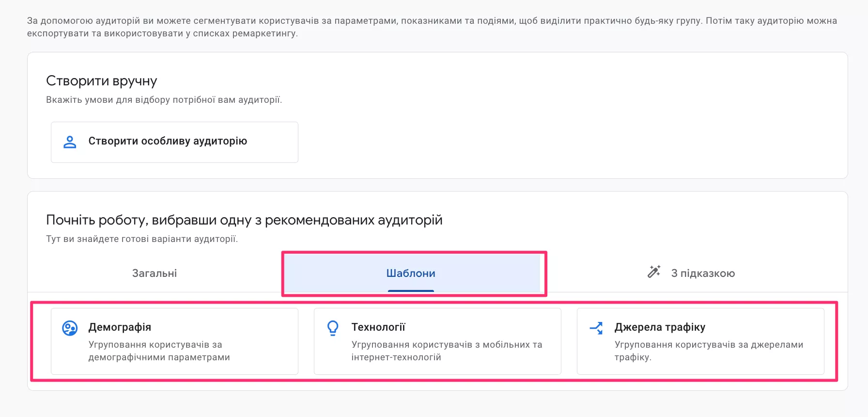Click the lightbulb icon next to Технології
The image size is (868, 417).
(333, 328)
